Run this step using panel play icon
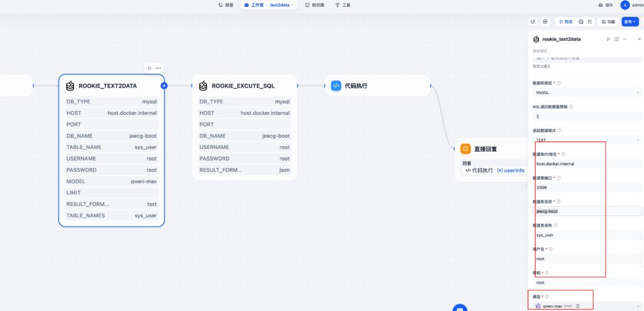Image resolution: width=644 pixels, height=311 pixels. [608, 39]
